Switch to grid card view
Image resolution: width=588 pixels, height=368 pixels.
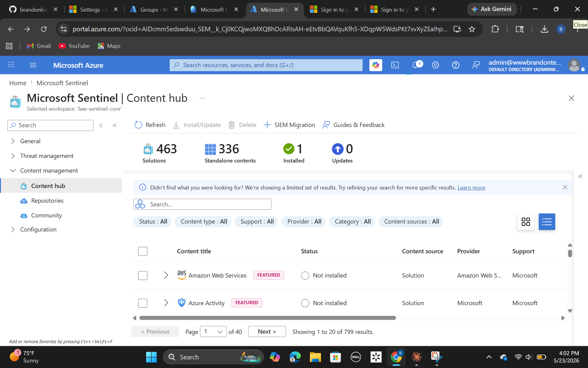tap(526, 222)
